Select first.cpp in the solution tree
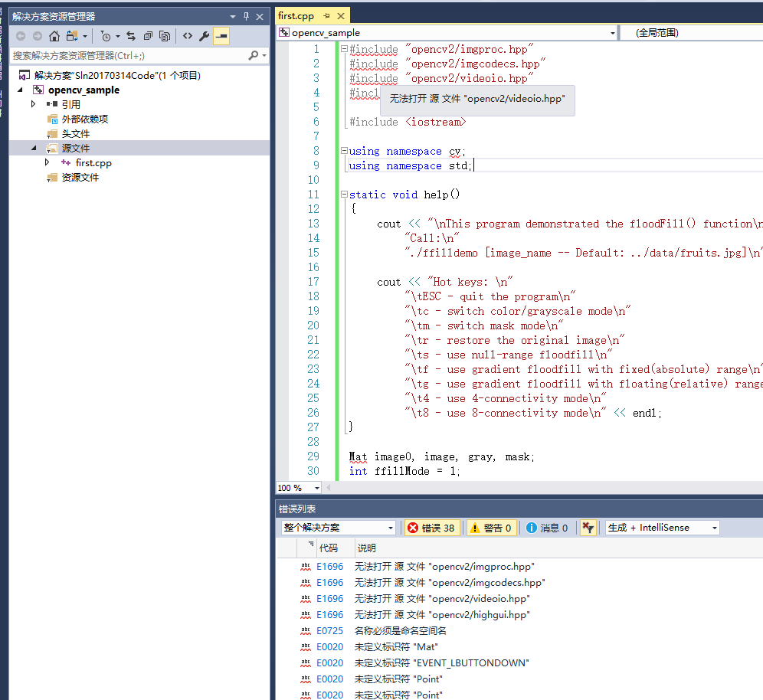The image size is (763, 700). tap(93, 162)
